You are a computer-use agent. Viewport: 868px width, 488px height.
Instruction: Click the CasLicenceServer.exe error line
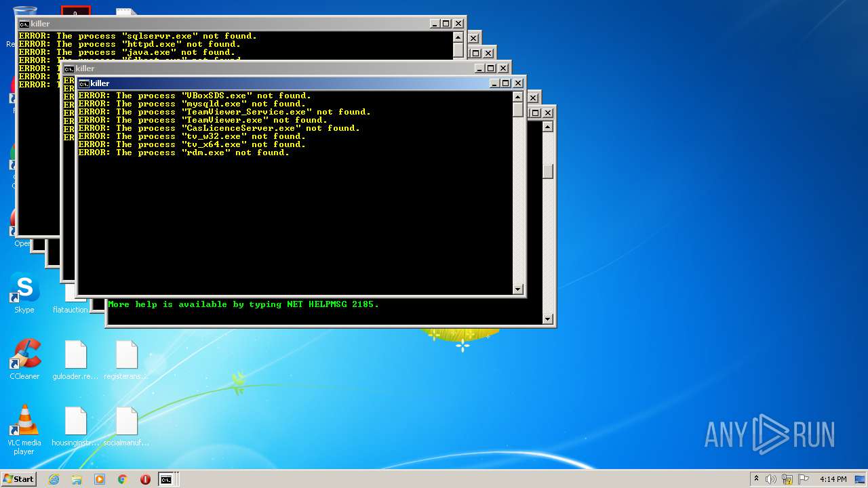pos(219,128)
